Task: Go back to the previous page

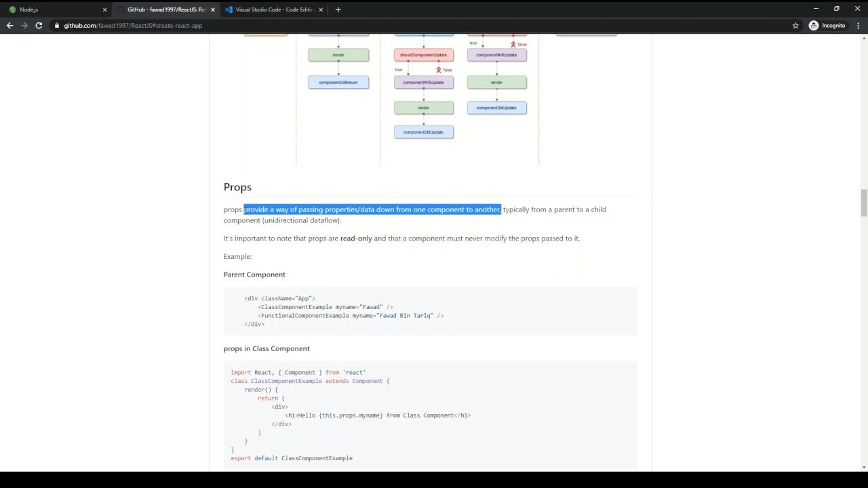Action: 9,26
